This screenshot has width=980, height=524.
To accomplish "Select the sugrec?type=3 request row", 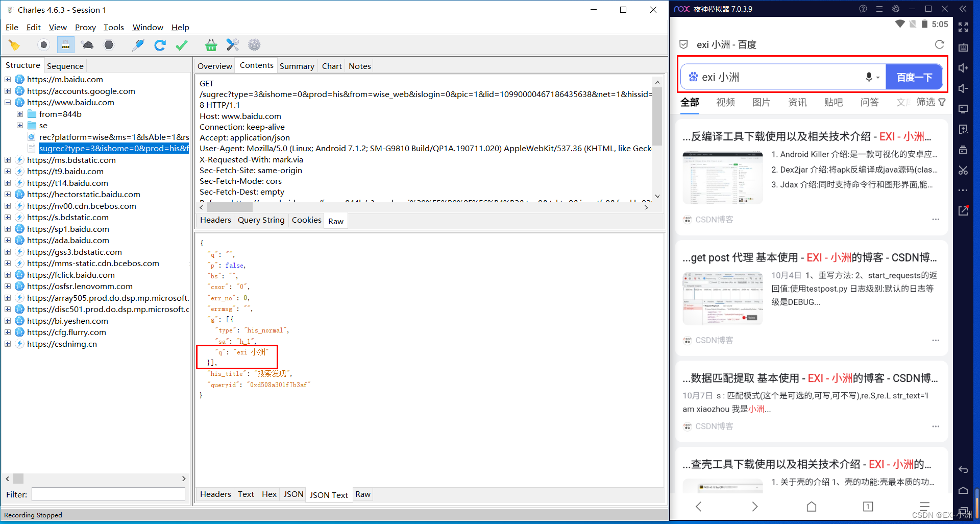I will pos(113,149).
